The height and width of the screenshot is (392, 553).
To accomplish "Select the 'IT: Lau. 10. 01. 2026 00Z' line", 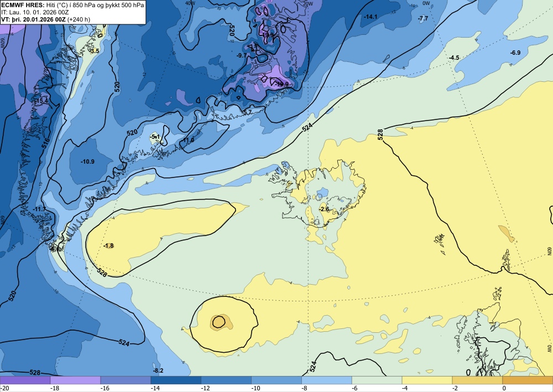I will tap(35, 12).
